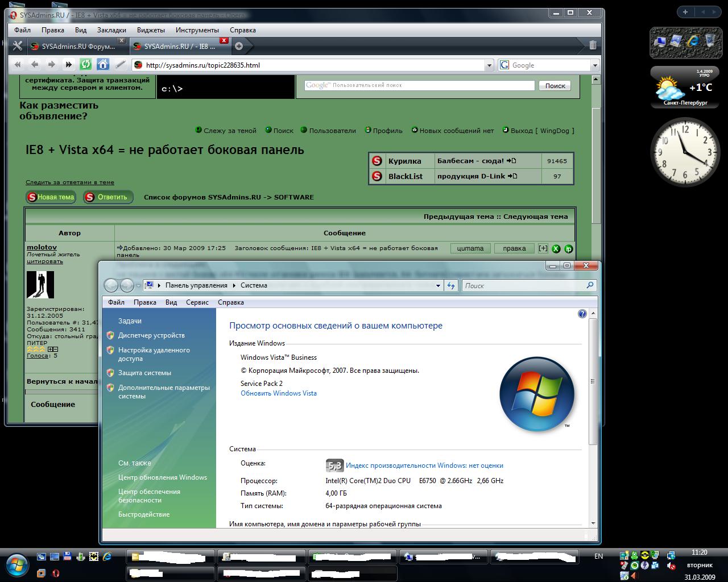
Task: Close the active SYSAdmins.RU IE8 tab
Action: coord(224,40)
